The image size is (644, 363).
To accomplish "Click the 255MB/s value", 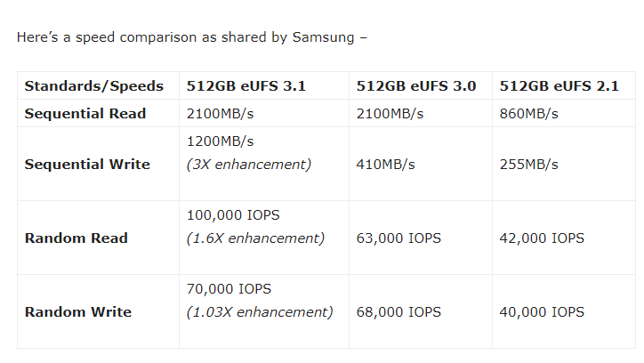I will (529, 165).
